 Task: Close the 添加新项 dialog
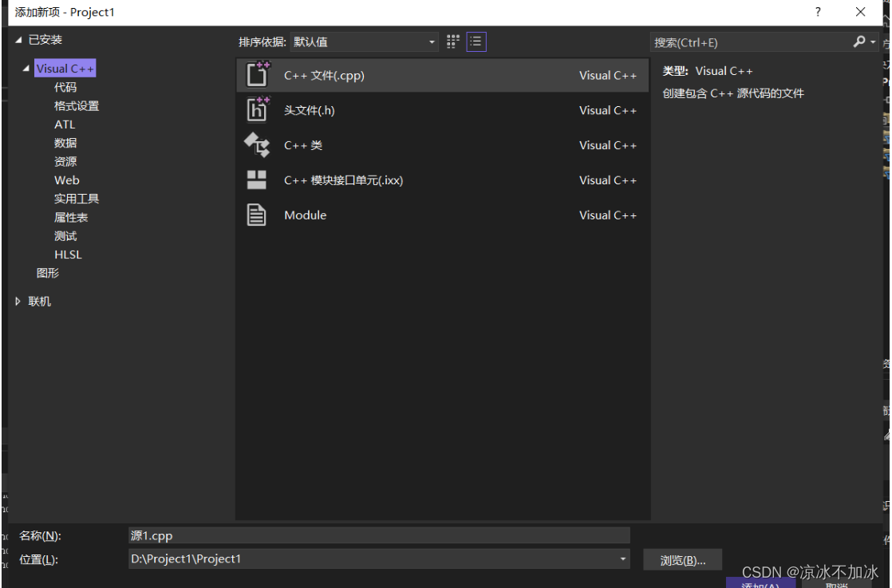tap(861, 12)
